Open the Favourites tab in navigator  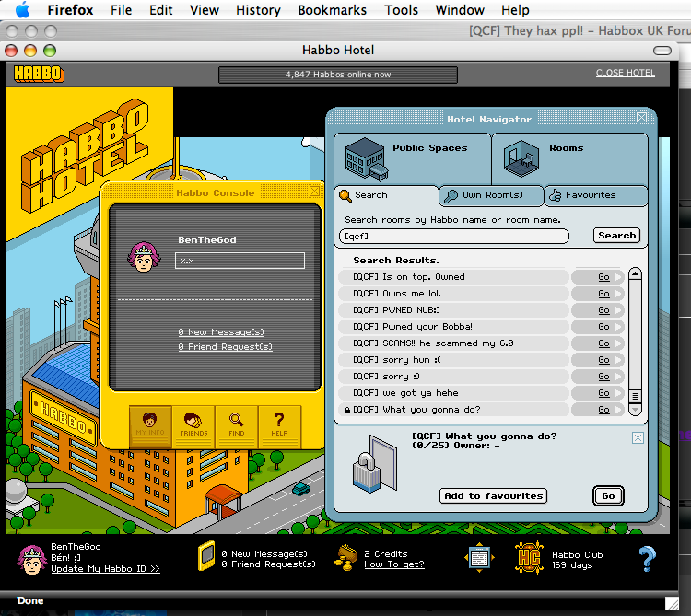tap(595, 195)
